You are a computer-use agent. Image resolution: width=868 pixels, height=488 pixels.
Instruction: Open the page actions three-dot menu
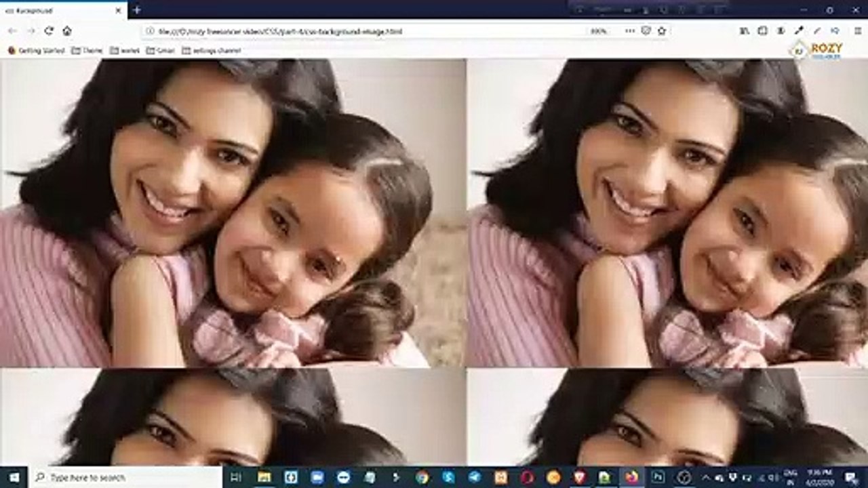(630, 31)
